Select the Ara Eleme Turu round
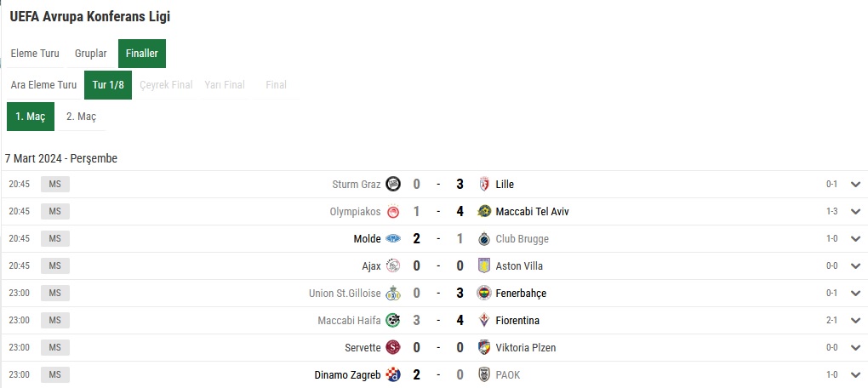868x388 pixels. tap(43, 85)
